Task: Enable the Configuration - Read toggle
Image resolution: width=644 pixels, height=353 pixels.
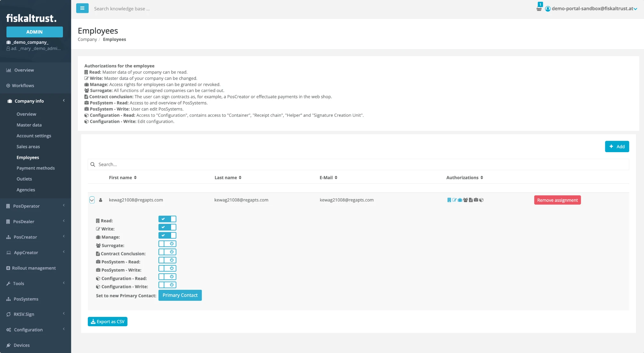Action: 167,277
